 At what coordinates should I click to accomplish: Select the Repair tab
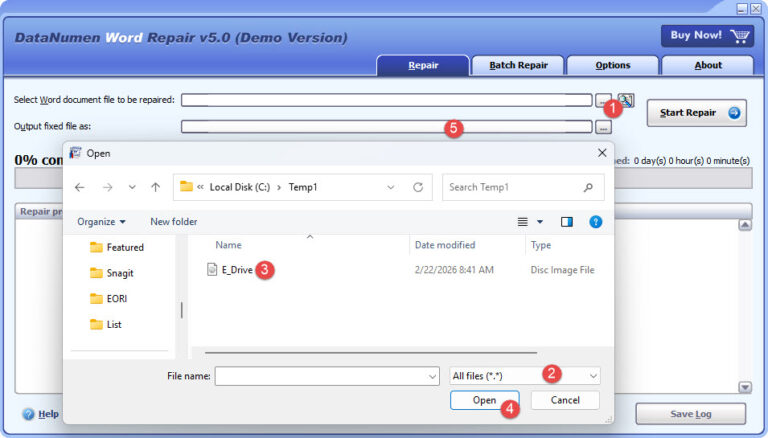(423, 65)
